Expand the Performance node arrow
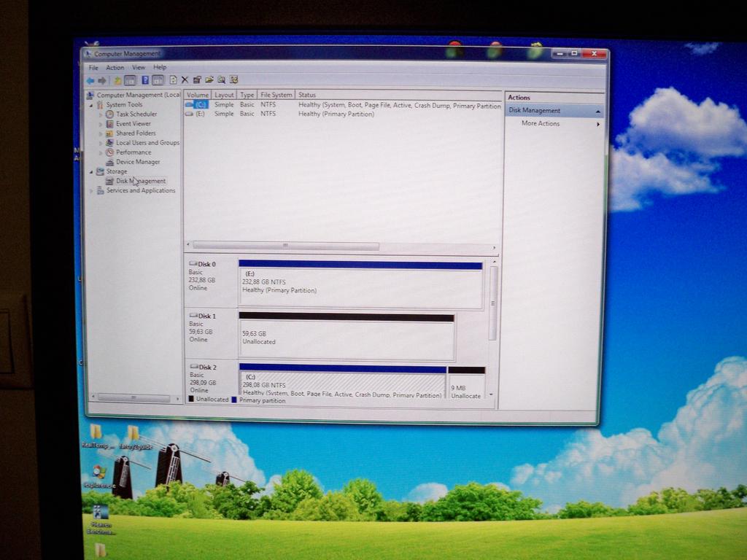The width and height of the screenshot is (747, 560). [101, 153]
